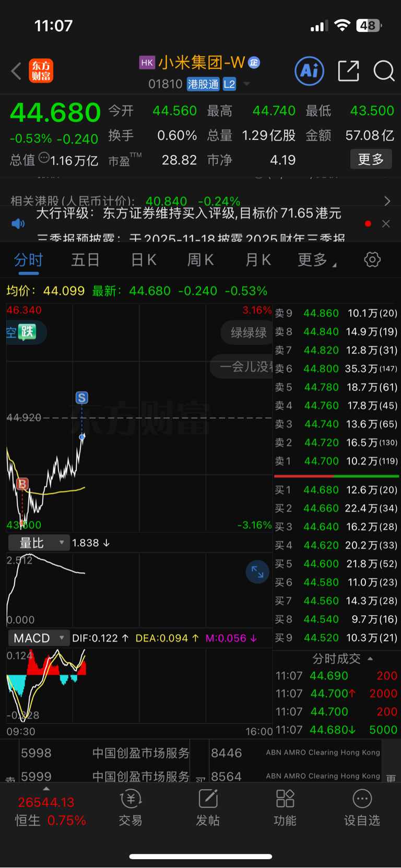Image resolution: width=401 pixels, height=868 pixels.
Task: Tap the 总值 currency info icon
Action: pyautogui.click(x=44, y=157)
